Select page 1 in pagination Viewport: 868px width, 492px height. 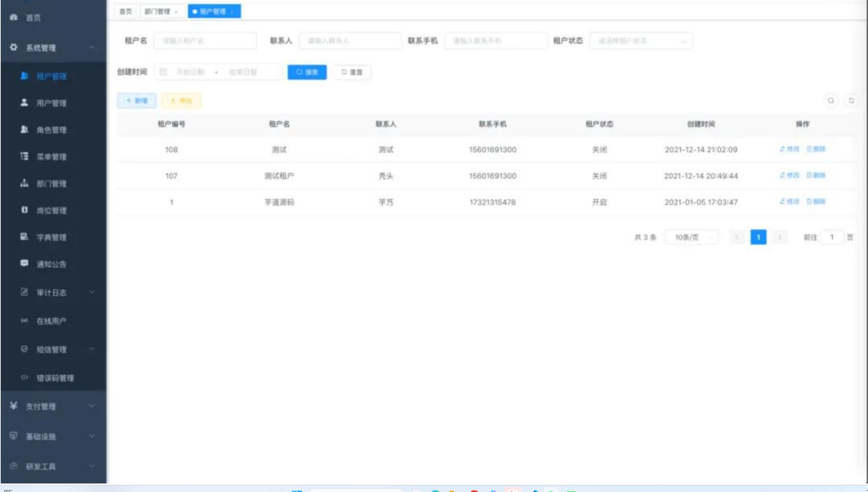pyautogui.click(x=758, y=237)
